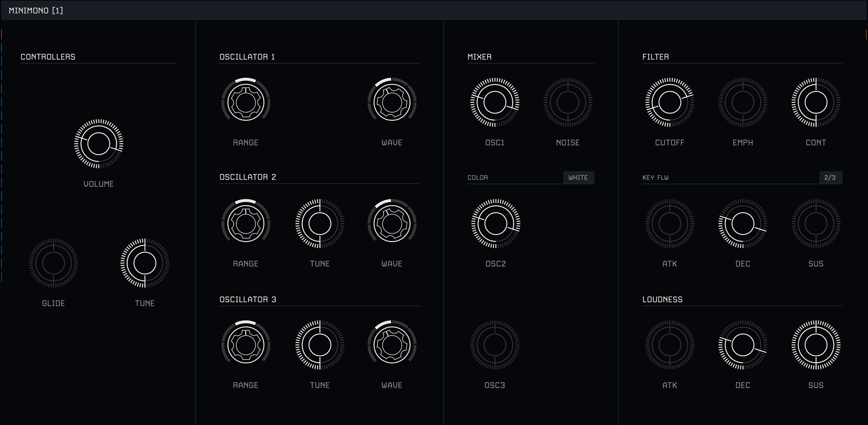Click Oscillator 2 Wave selector knob
Viewport: 868px width, 425px height.
[392, 223]
